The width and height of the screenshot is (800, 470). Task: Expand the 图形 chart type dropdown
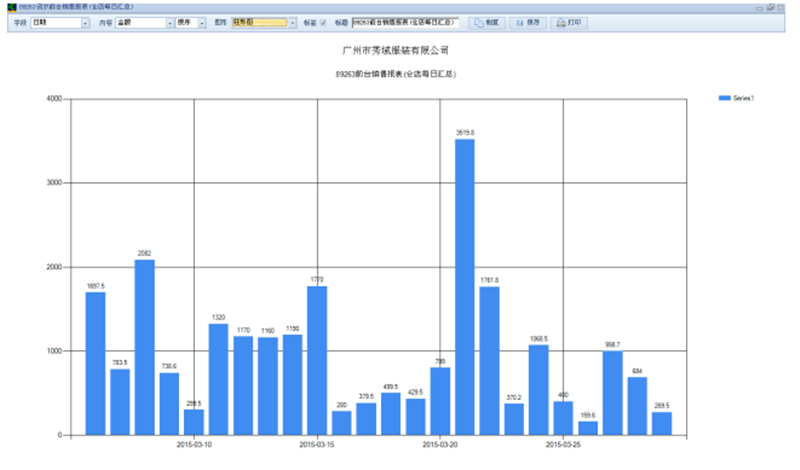[x=292, y=22]
